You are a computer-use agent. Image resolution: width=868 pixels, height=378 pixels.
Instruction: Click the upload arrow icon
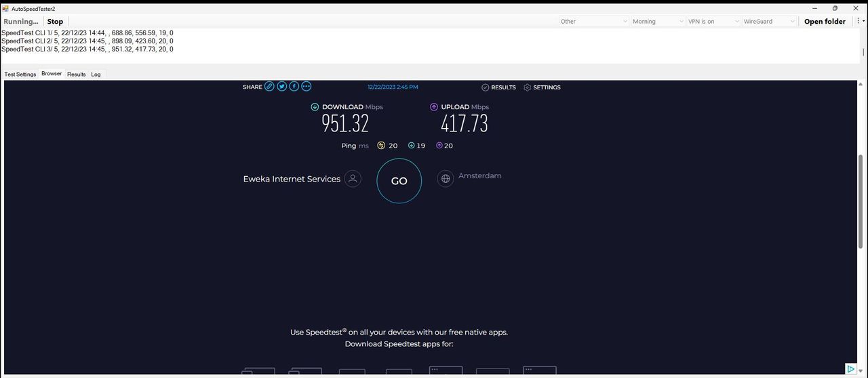[434, 107]
